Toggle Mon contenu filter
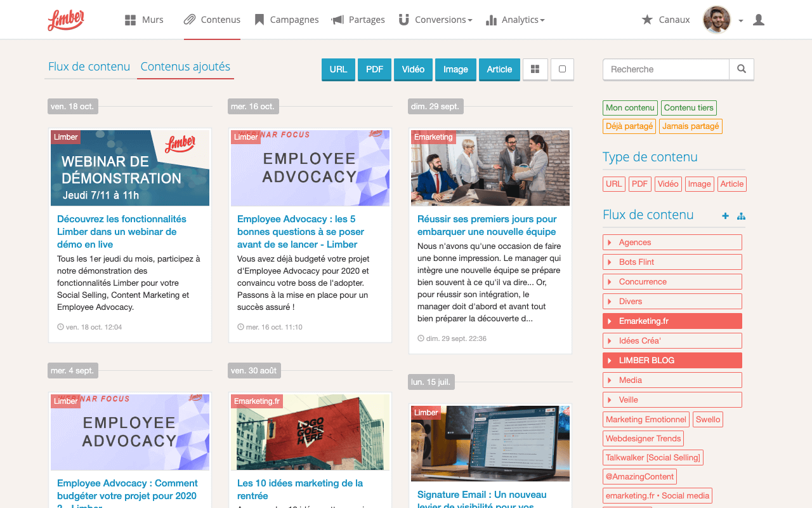 (630, 108)
